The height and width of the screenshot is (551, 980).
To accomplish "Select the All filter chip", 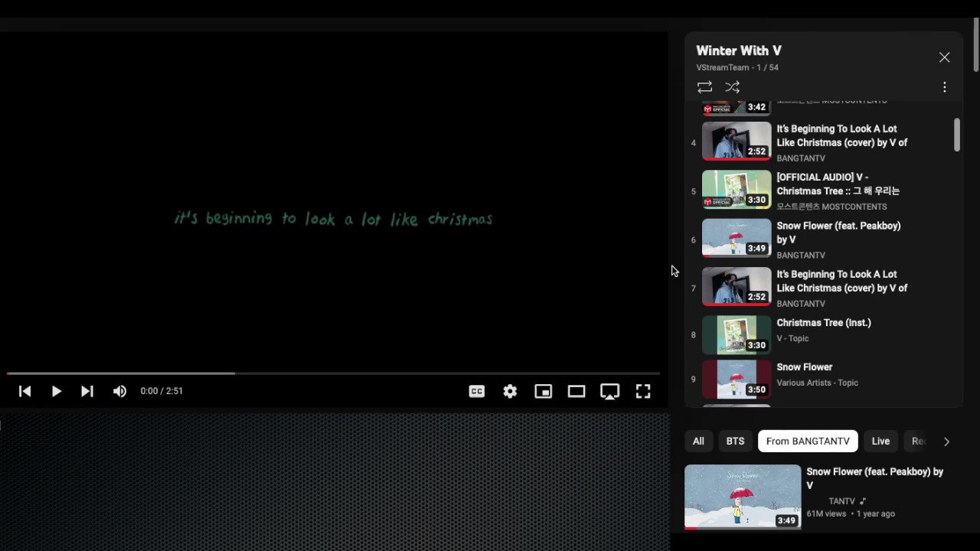I will click(x=698, y=442).
